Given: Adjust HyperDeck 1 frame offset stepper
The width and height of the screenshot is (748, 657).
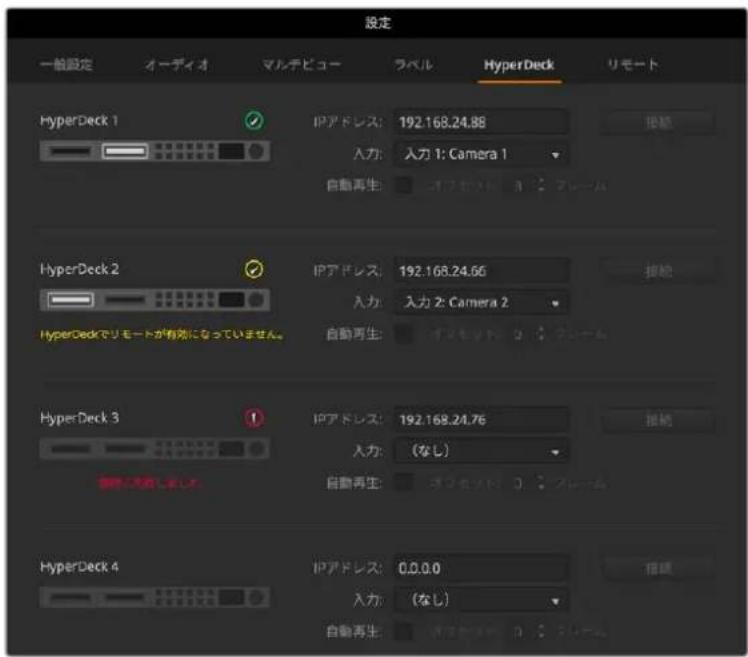Looking at the screenshot, I should pos(540,185).
